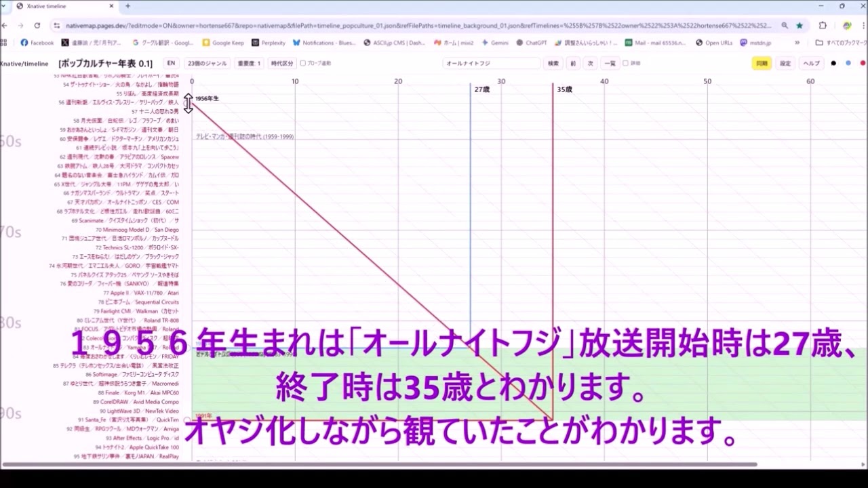Click the yellow 同期 sync button
Screen dimensions: 868x488
pos(762,63)
